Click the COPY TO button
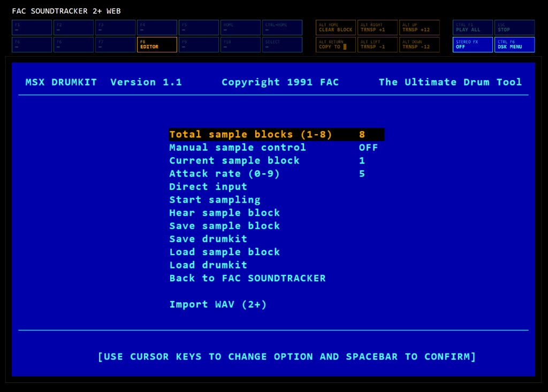 (336, 44)
